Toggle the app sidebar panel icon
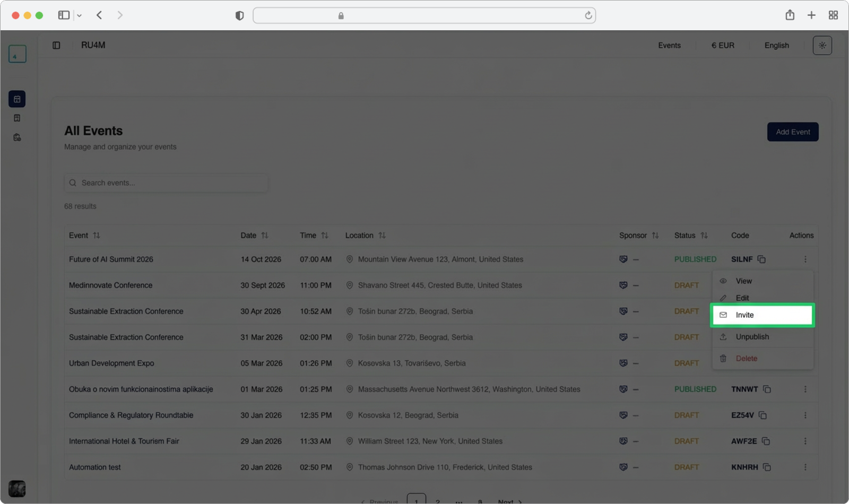Screen dimensions: 849x504 pos(56,46)
